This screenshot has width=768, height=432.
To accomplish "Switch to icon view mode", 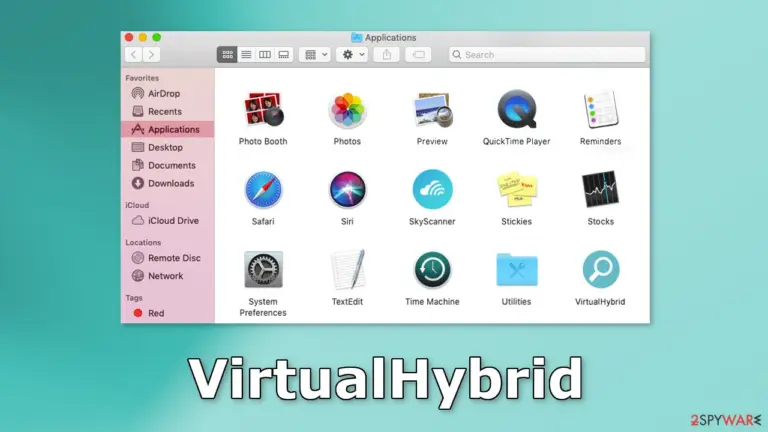I will pyautogui.click(x=227, y=54).
